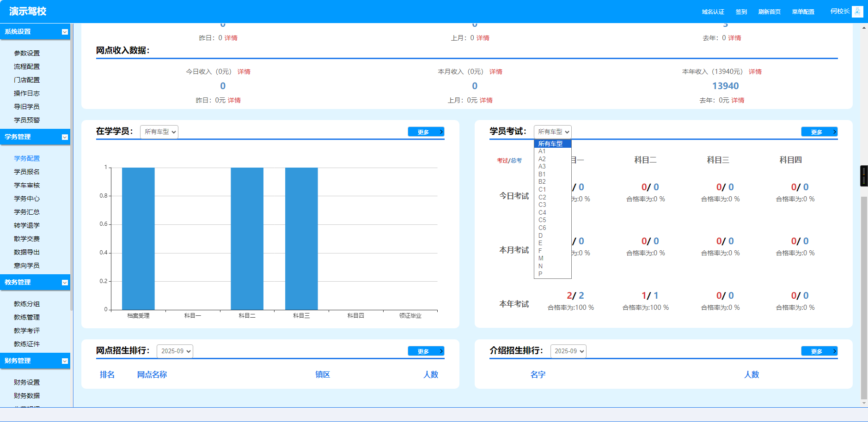Click 刷新首页 to refresh the homepage
The height and width of the screenshot is (422, 868).
tap(769, 12)
